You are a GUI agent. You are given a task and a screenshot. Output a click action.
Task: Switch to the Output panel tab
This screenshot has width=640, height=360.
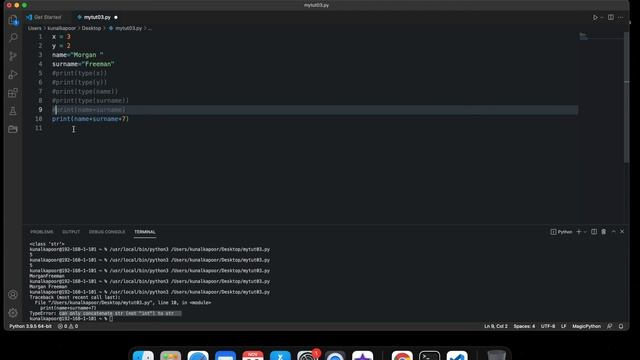tap(71, 232)
